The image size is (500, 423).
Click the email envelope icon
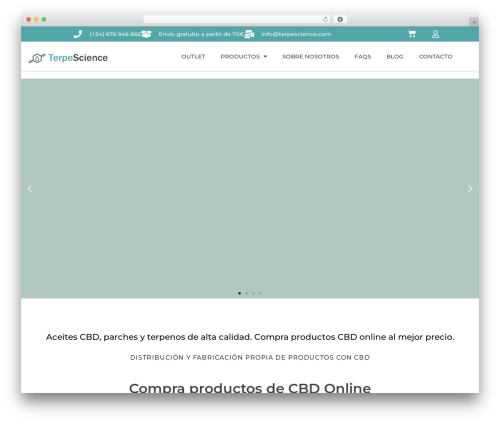pyautogui.click(x=249, y=34)
